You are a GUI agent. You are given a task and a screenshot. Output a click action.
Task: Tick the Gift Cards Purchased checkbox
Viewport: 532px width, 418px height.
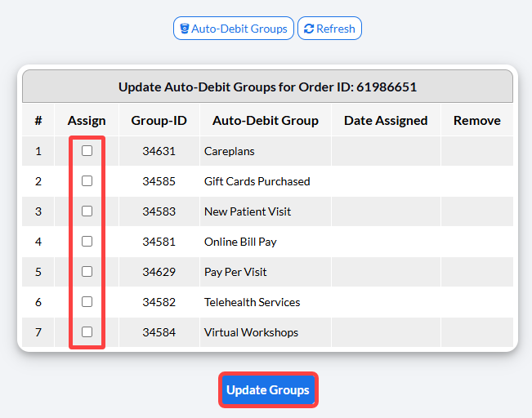pyautogui.click(x=87, y=181)
